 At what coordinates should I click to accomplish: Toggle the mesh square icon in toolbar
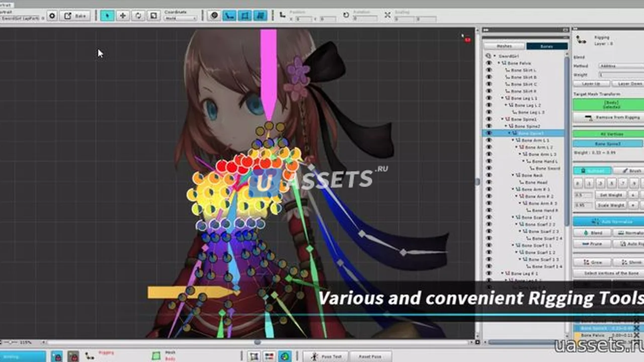pos(245,16)
